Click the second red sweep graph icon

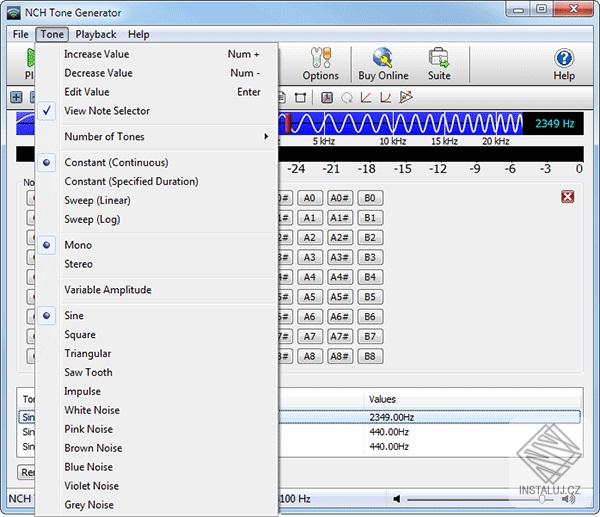click(x=386, y=98)
